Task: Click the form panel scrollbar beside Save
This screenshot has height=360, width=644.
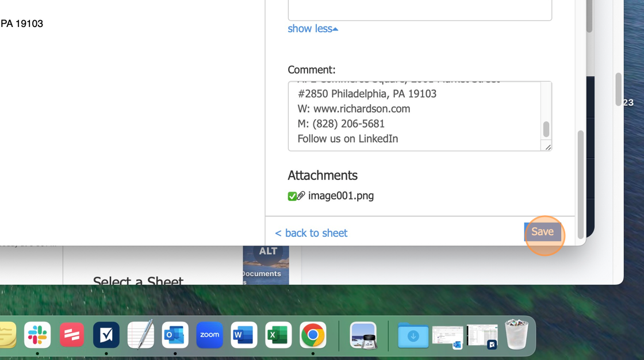Action: coord(580,185)
